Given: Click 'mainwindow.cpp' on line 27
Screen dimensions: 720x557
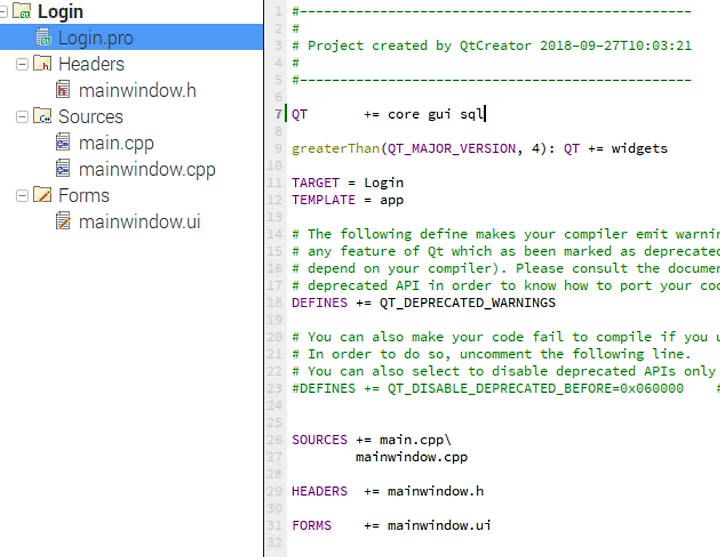Looking at the screenshot, I should tap(411, 457).
